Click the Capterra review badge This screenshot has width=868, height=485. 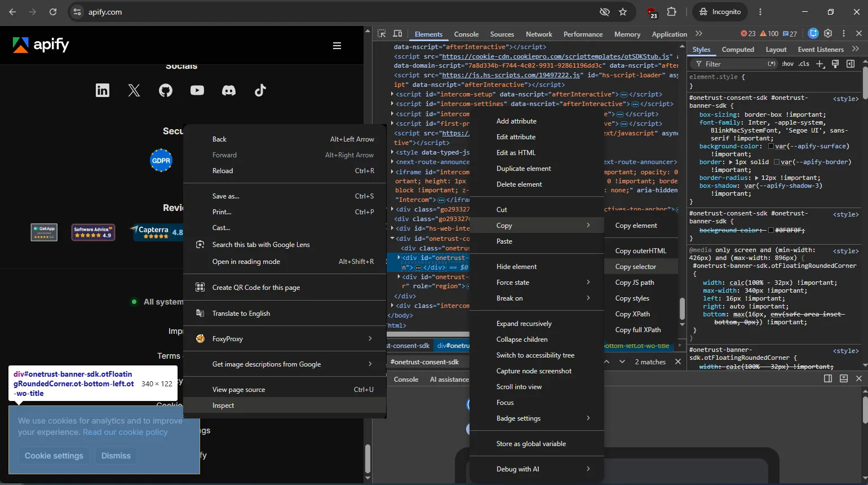[x=157, y=232]
